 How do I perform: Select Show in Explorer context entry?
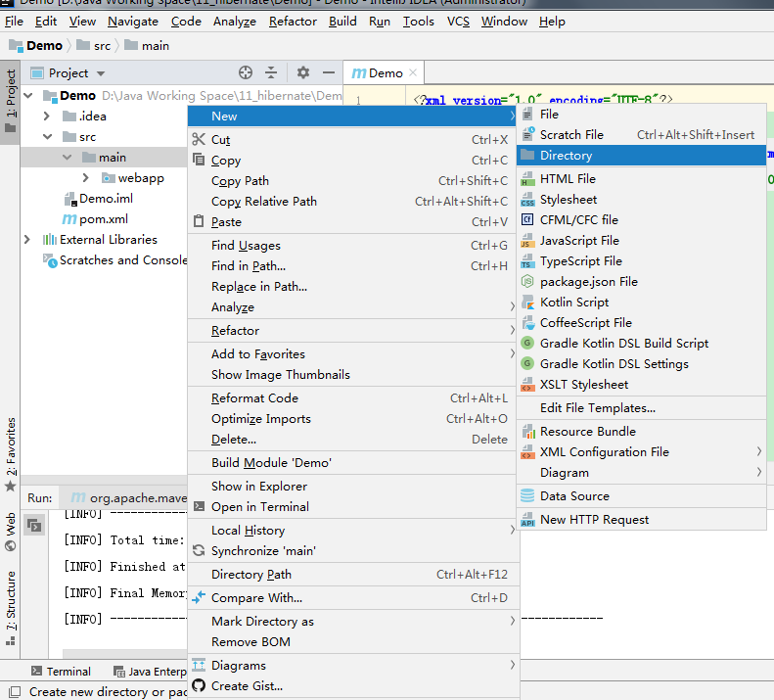click(353, 487)
